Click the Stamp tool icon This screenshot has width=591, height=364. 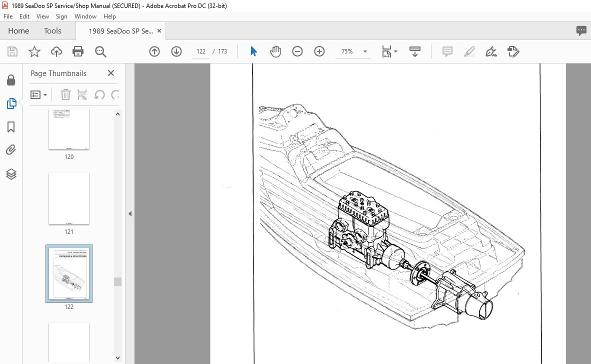tap(513, 51)
